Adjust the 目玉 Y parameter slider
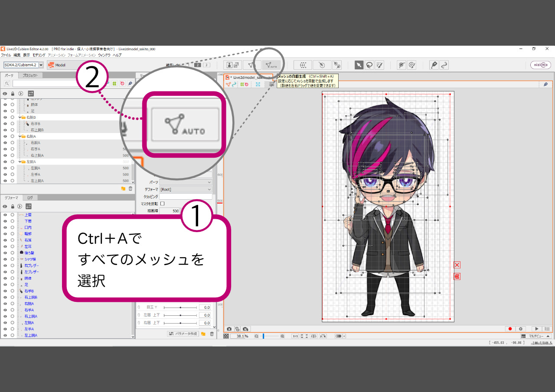 point(180,307)
